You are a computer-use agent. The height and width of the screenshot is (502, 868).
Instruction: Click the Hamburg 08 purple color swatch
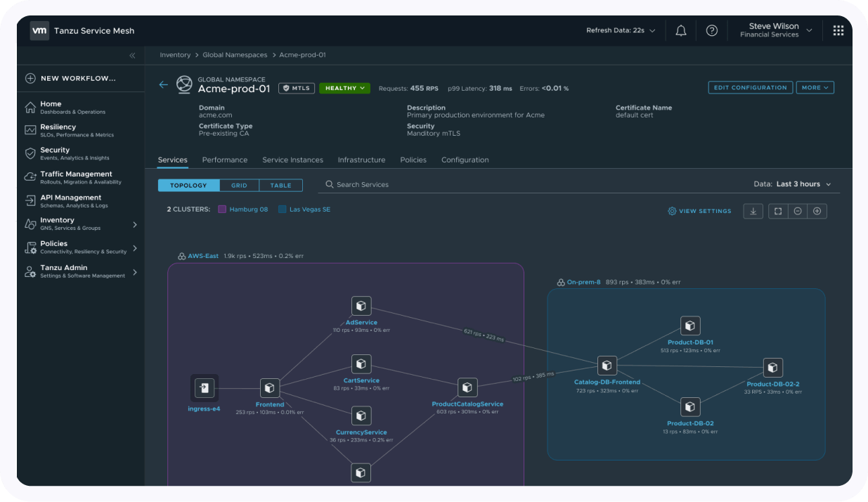click(x=222, y=210)
